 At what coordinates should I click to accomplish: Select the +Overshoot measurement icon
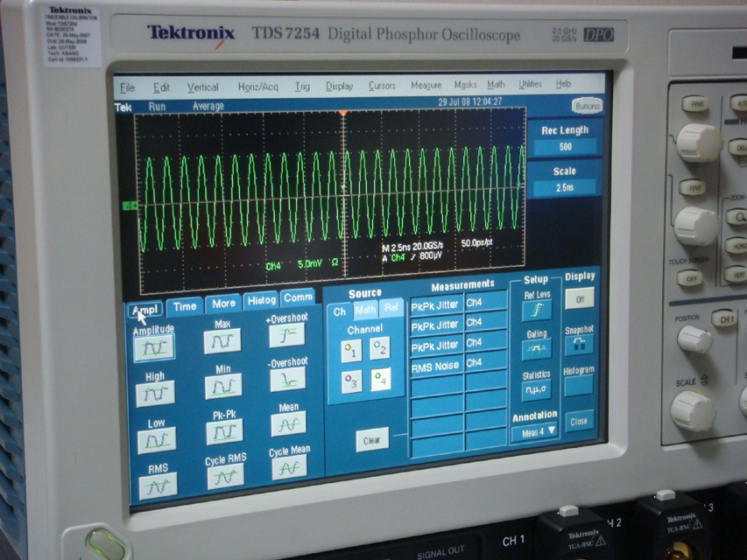286,336
